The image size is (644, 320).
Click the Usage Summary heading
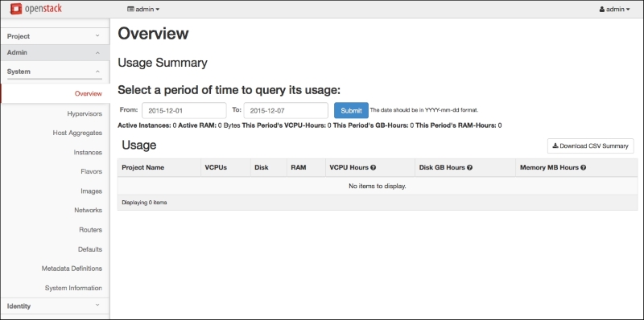[x=163, y=63]
